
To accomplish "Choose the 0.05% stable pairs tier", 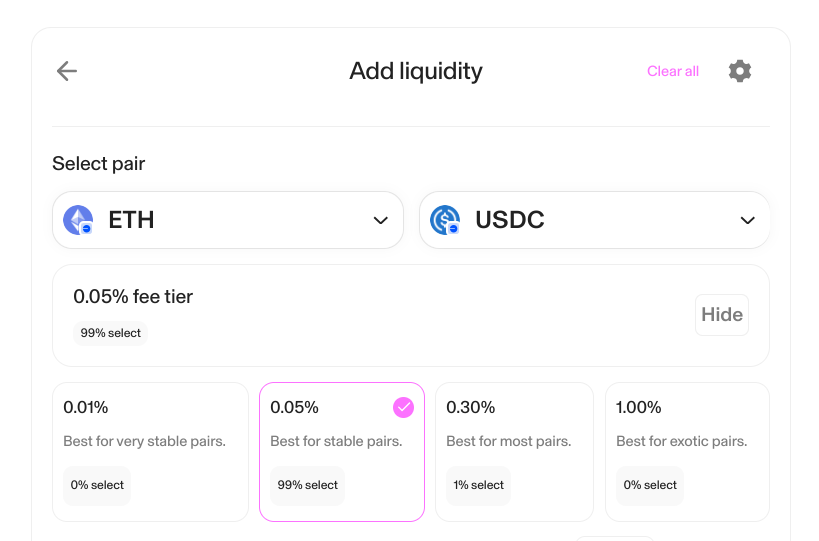I will point(341,451).
